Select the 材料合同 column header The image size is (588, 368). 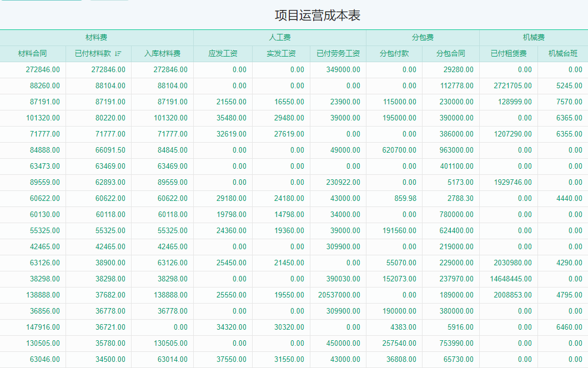33,54
